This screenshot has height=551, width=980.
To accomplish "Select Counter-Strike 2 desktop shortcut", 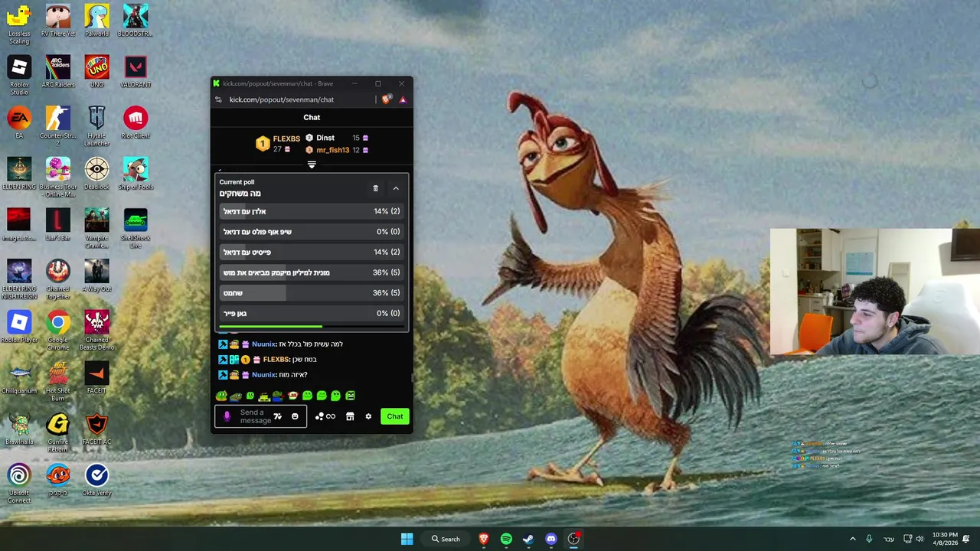I will tap(58, 126).
